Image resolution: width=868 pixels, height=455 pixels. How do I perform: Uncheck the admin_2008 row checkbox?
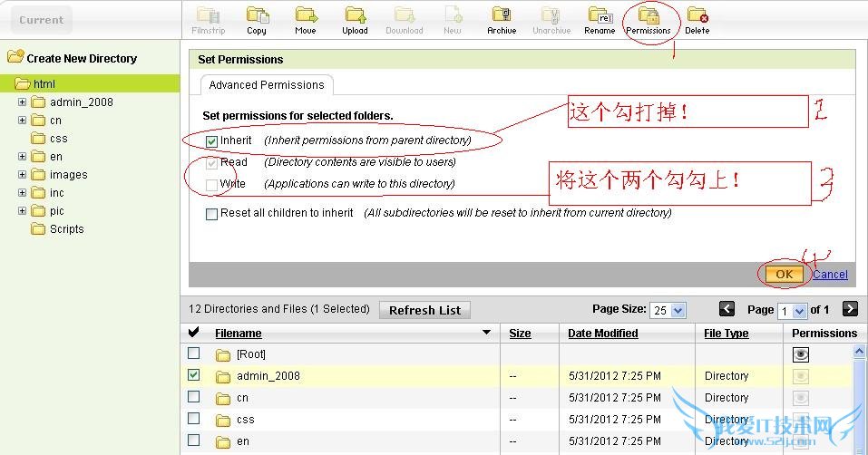coord(194,375)
